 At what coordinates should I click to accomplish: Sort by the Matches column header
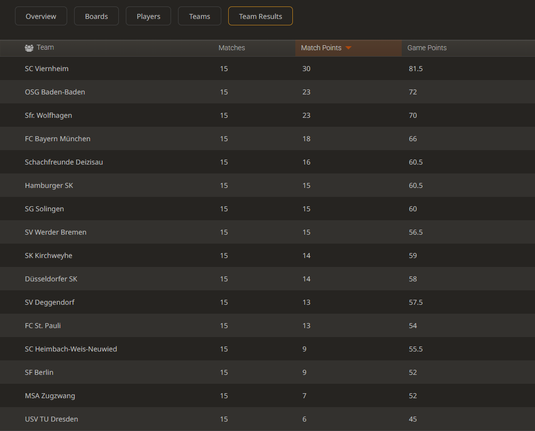(x=232, y=48)
